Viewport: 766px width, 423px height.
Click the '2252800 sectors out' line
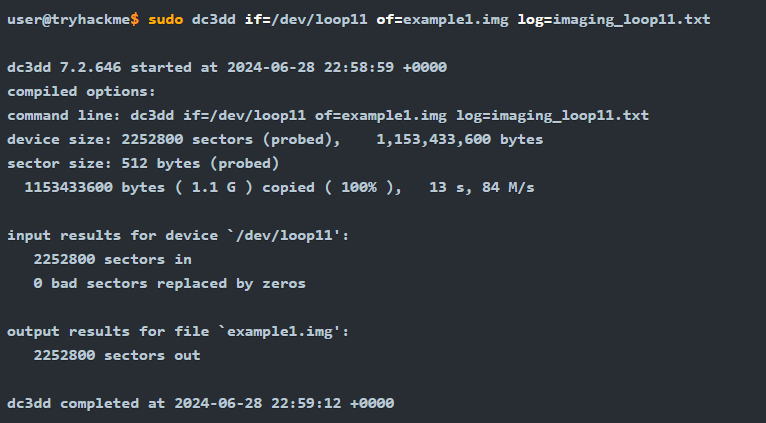click(117, 355)
